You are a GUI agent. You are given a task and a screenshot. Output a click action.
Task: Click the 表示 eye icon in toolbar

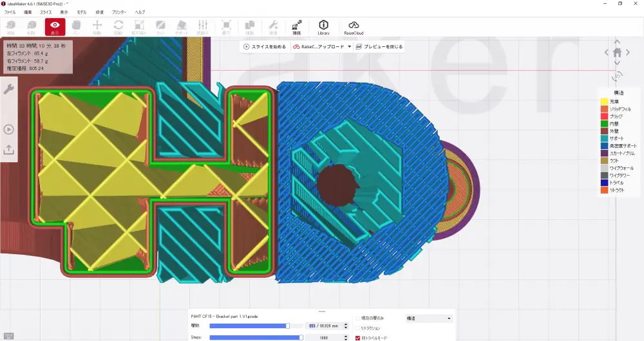[x=55, y=26]
